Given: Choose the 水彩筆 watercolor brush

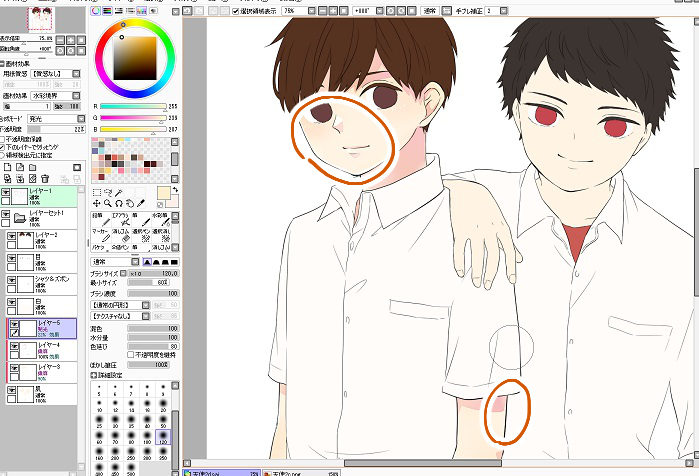Looking at the screenshot, I should click(x=160, y=219).
